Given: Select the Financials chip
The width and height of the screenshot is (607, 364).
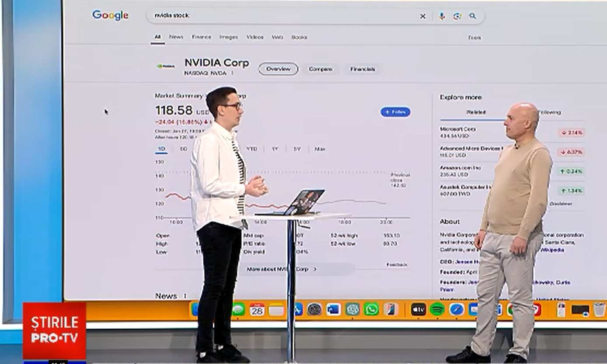Looking at the screenshot, I should coord(363,69).
